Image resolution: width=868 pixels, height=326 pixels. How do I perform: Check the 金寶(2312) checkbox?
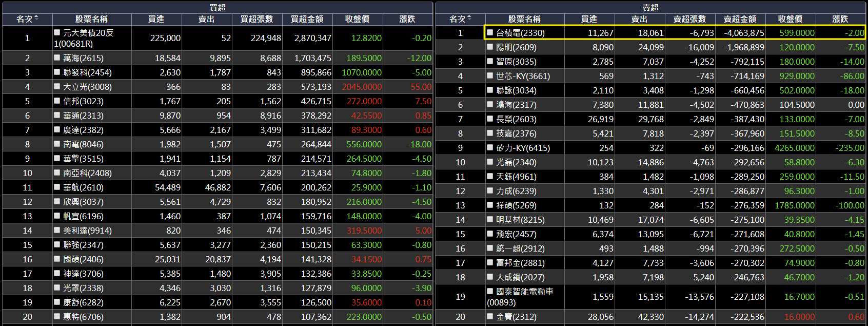coord(490,317)
